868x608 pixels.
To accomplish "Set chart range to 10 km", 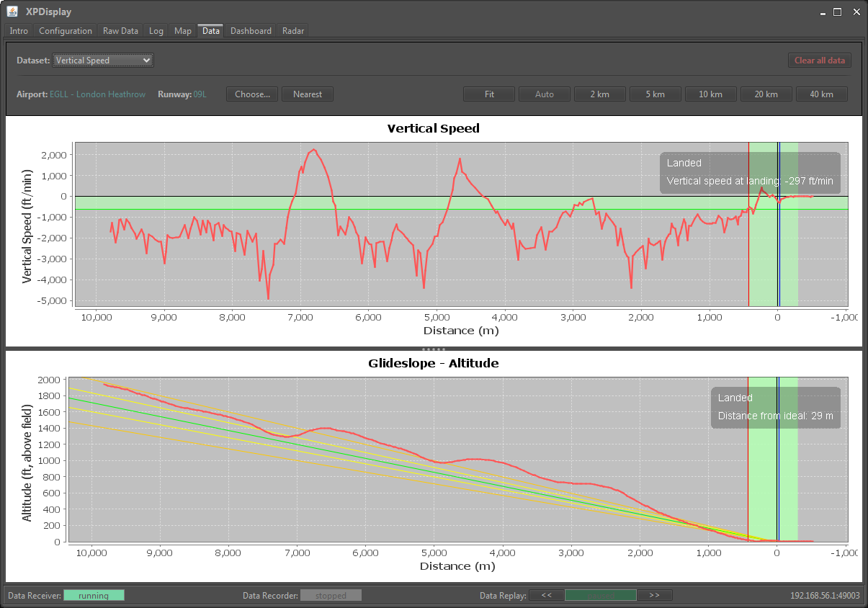I will (710, 94).
